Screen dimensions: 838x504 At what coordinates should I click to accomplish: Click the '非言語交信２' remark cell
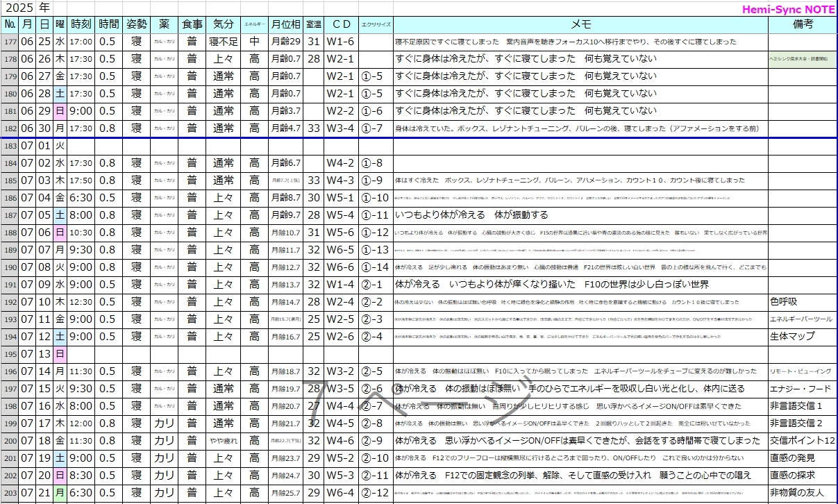point(802,423)
